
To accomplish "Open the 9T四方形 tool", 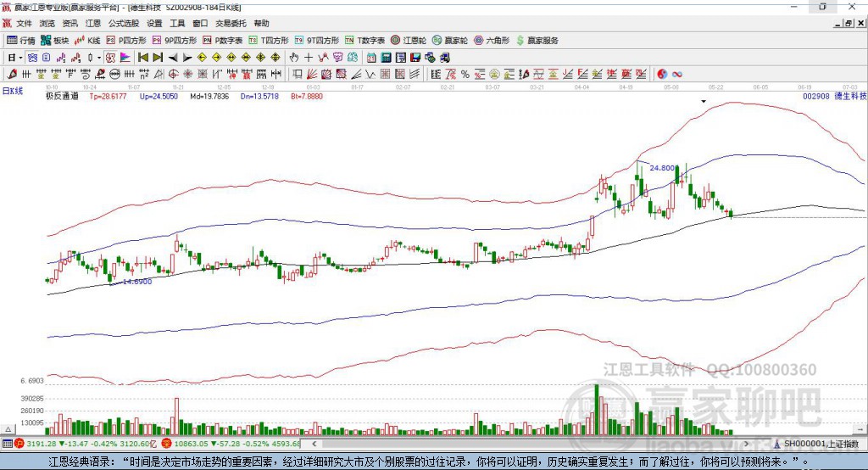I will [x=317, y=41].
